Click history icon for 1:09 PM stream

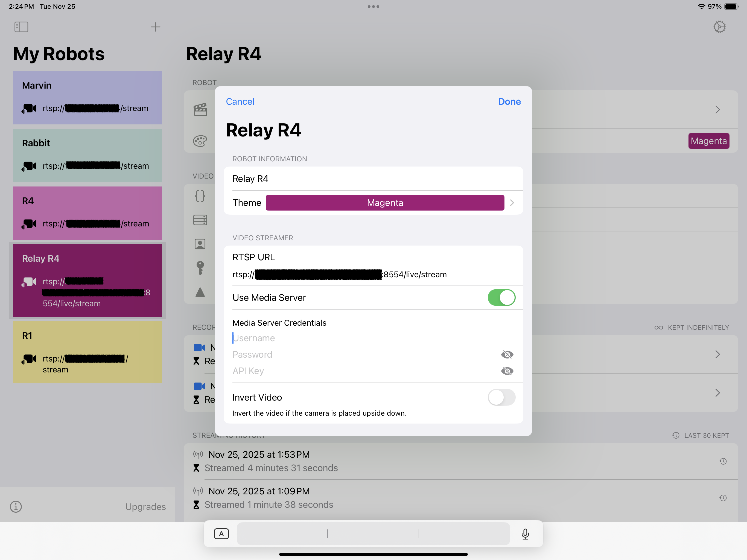point(723,498)
